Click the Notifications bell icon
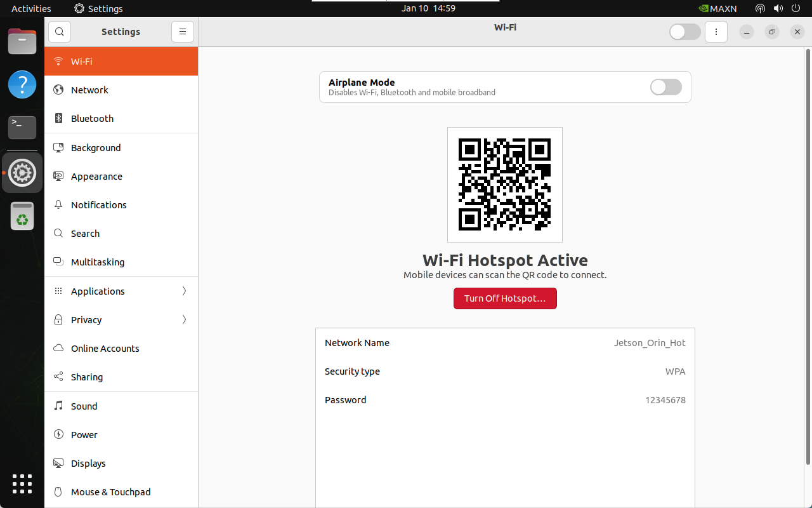The image size is (812, 508). tap(58, 205)
